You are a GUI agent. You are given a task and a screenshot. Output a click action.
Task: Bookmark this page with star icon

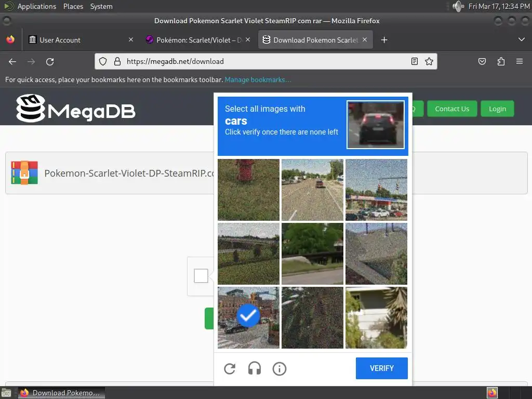click(x=429, y=61)
